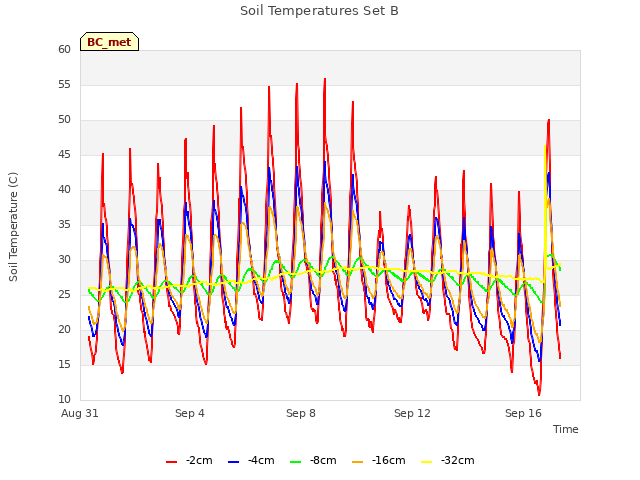Click the orange -16cm legend color marker
The image size is (640, 480).
[358, 462]
